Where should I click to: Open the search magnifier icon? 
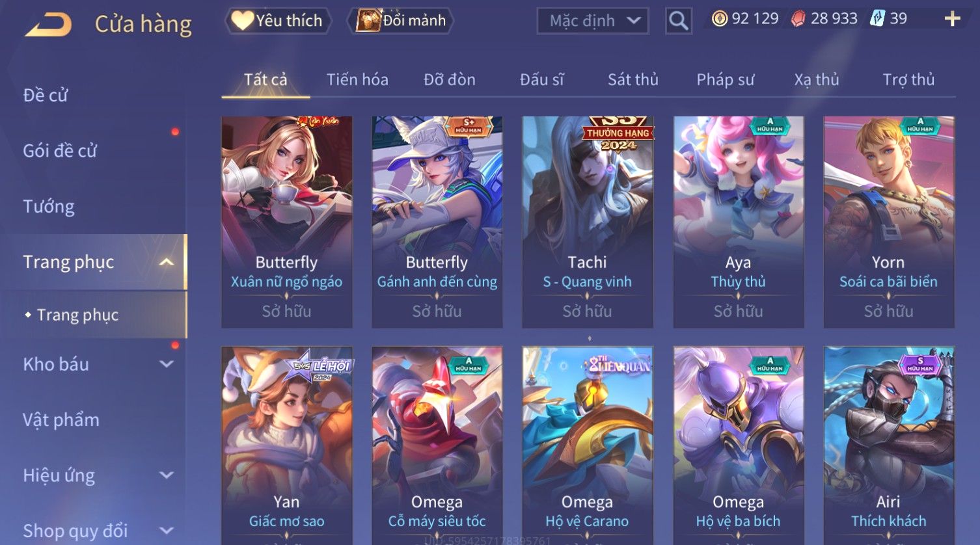coord(678,21)
